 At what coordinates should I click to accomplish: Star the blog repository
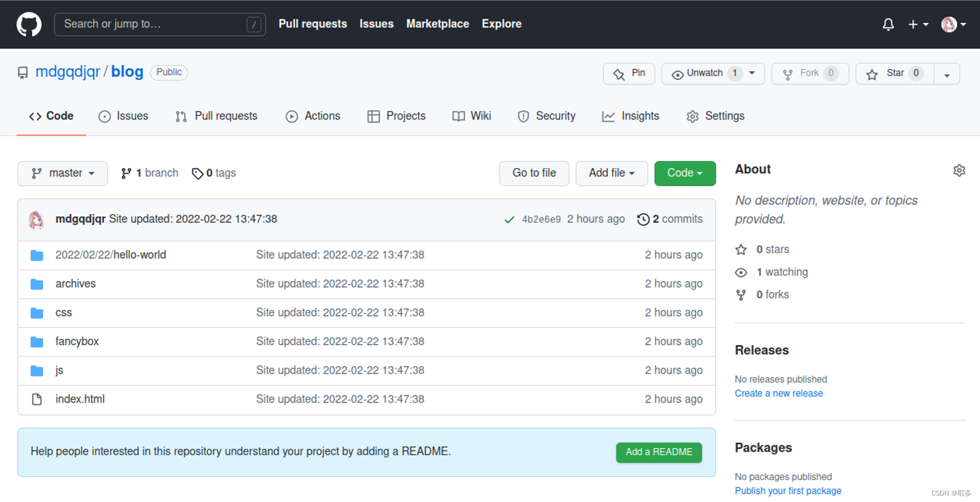click(x=895, y=73)
